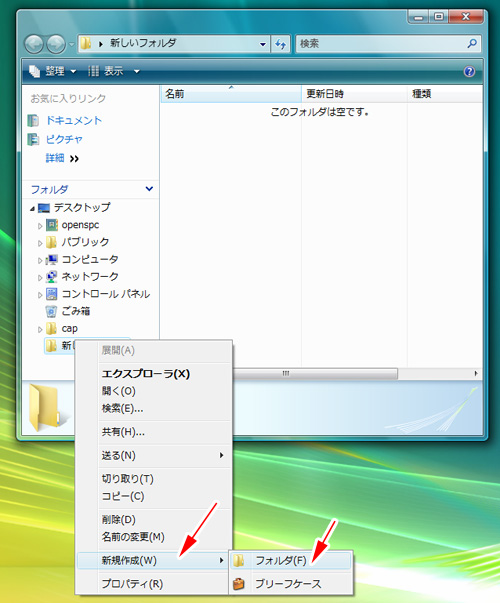Sort by the 更新日時 column header
The width and height of the screenshot is (500, 603).
pyautogui.click(x=354, y=93)
